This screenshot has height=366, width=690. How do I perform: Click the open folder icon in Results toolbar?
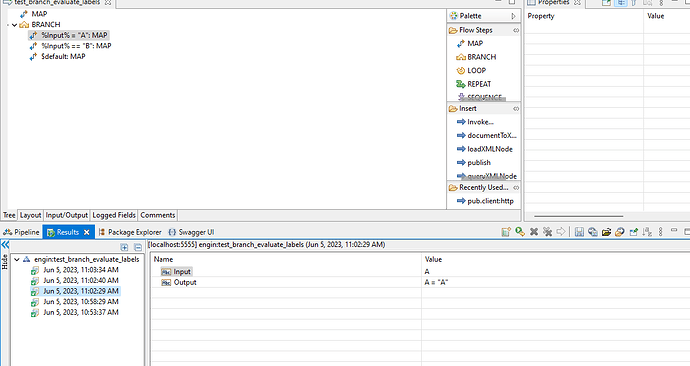[606, 232]
